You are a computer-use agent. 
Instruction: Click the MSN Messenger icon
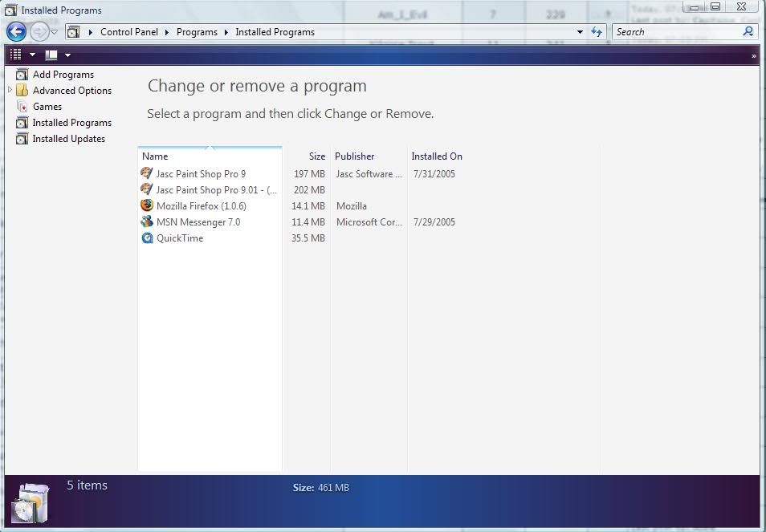pos(147,221)
